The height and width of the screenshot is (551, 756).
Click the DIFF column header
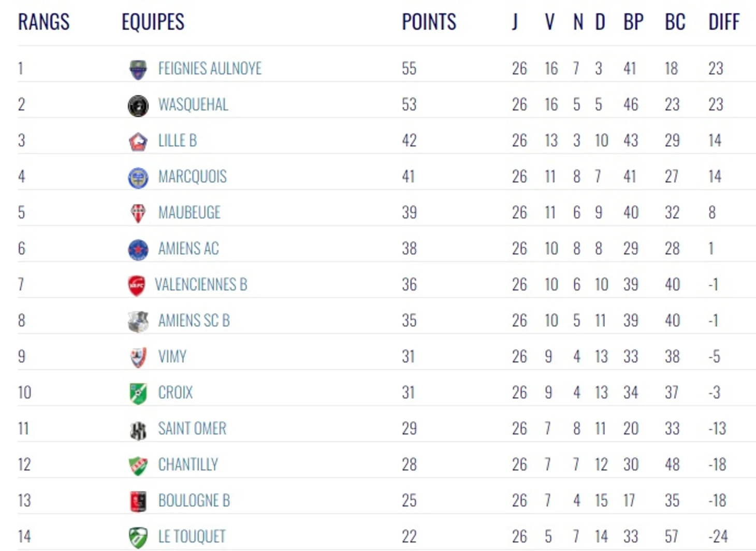point(724,22)
